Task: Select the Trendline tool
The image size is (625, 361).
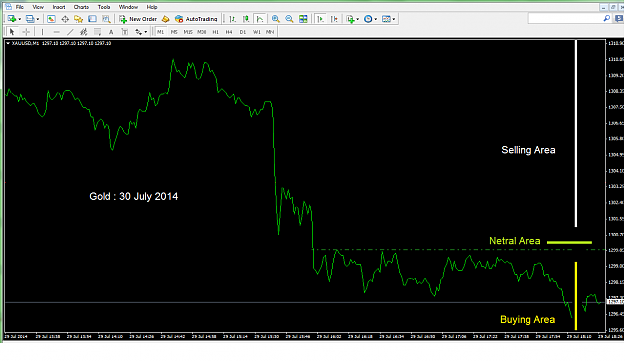Action: (x=70, y=32)
